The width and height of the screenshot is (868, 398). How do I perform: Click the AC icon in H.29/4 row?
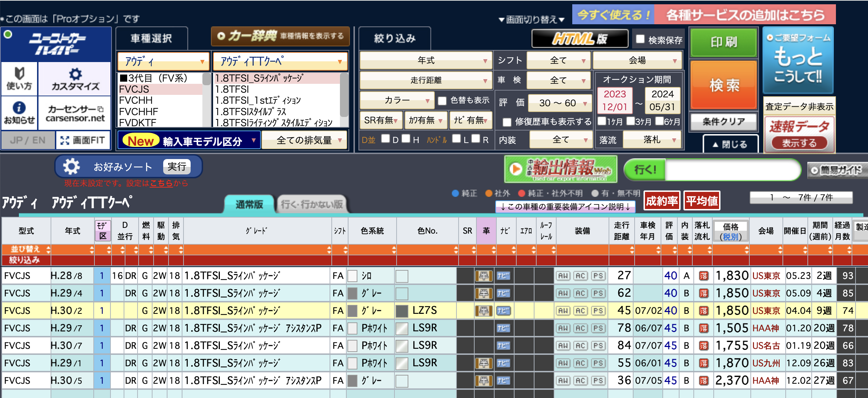(x=580, y=293)
